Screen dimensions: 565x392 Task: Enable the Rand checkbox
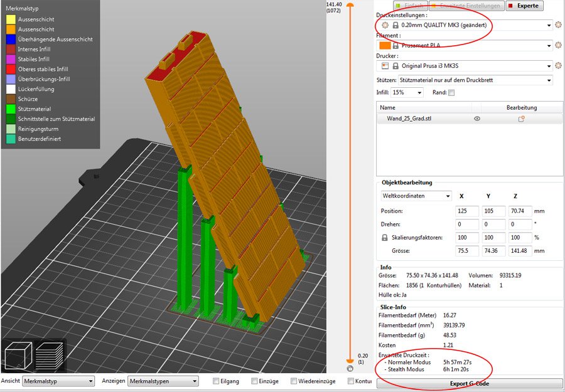pyautogui.click(x=451, y=93)
